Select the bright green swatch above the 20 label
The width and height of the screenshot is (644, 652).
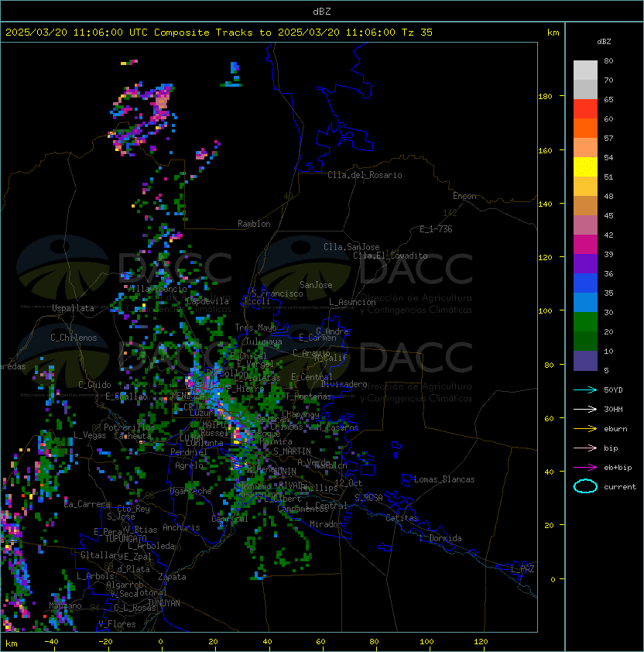(585, 322)
